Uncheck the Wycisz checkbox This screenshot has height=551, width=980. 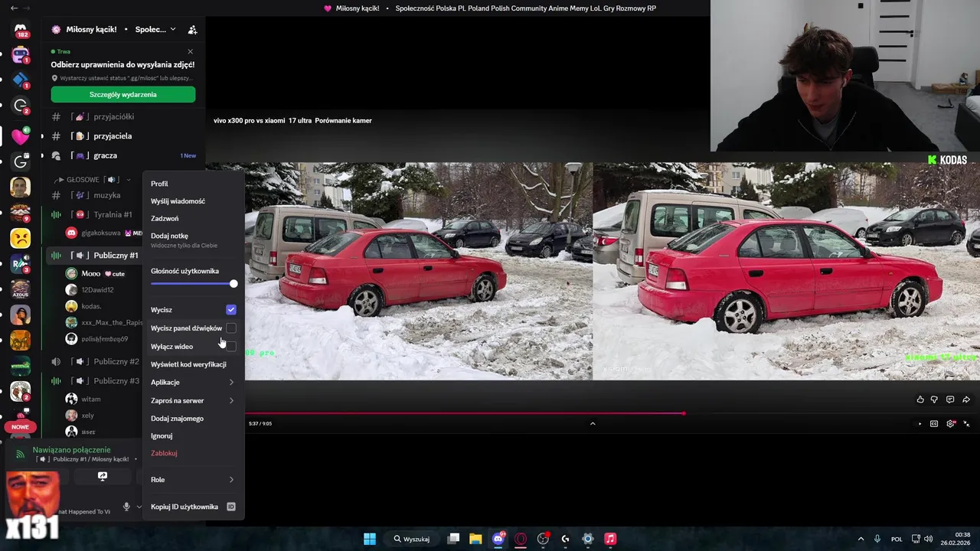231,310
